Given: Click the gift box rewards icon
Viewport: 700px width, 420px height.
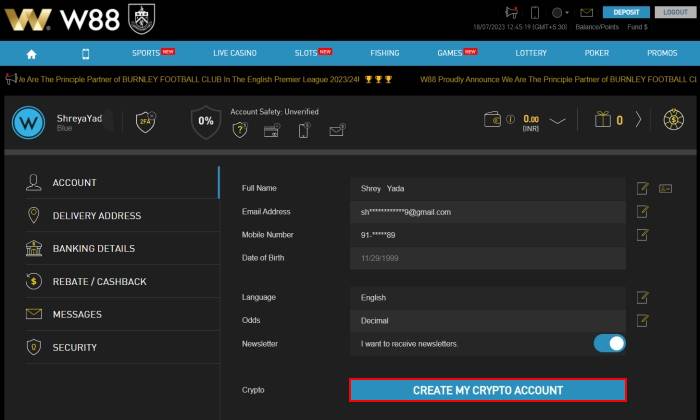Looking at the screenshot, I should pyautogui.click(x=602, y=120).
